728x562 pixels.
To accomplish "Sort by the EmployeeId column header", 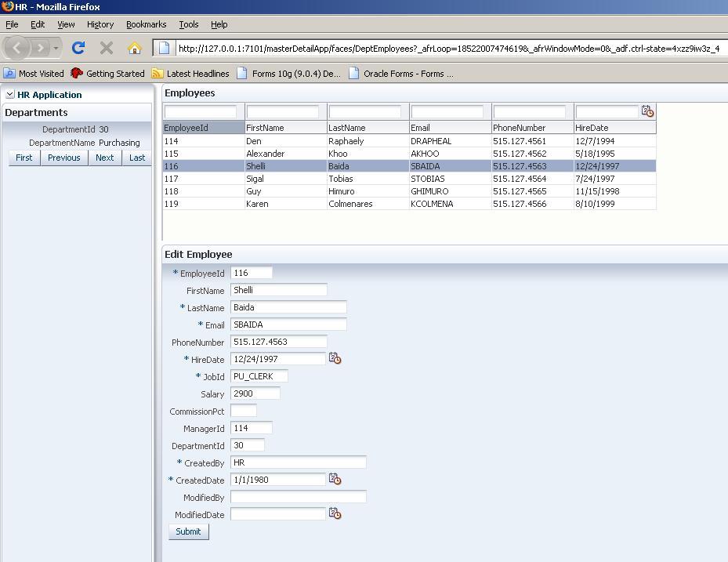I will click(x=204, y=128).
